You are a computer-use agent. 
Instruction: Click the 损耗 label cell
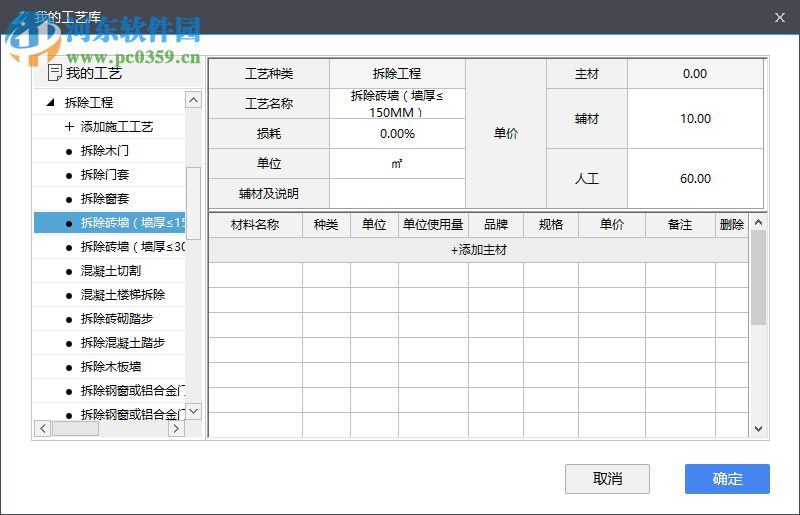click(269, 134)
